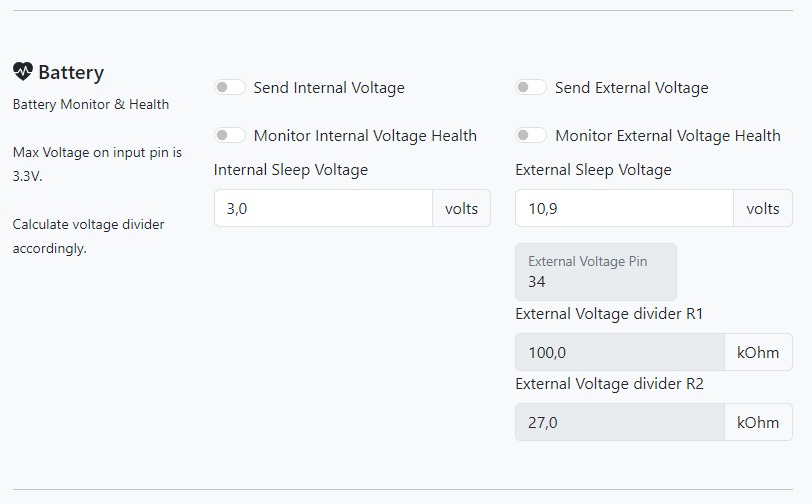Click Monitor Internal Voltage Health label
The height and width of the screenshot is (504, 812).
pos(365,136)
